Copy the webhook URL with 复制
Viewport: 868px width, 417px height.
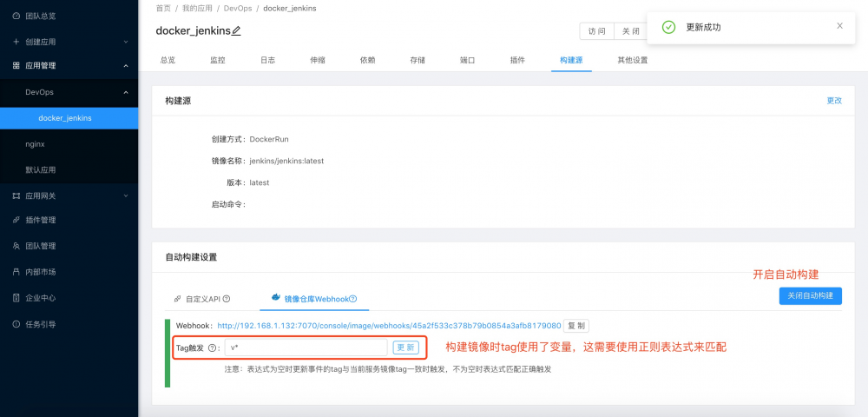click(576, 326)
